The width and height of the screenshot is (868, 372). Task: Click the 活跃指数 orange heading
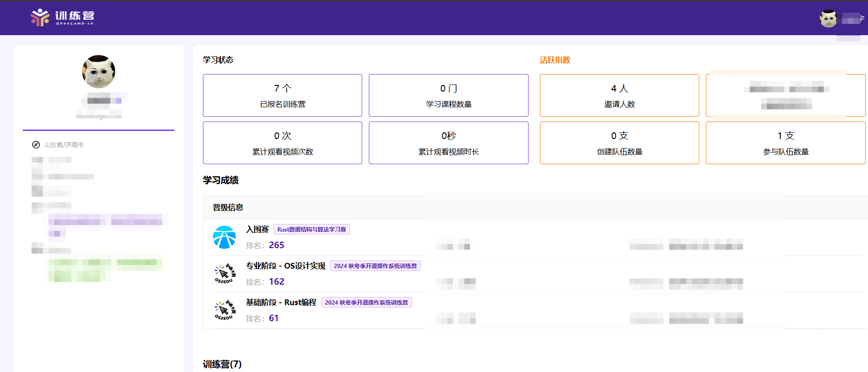(x=555, y=60)
